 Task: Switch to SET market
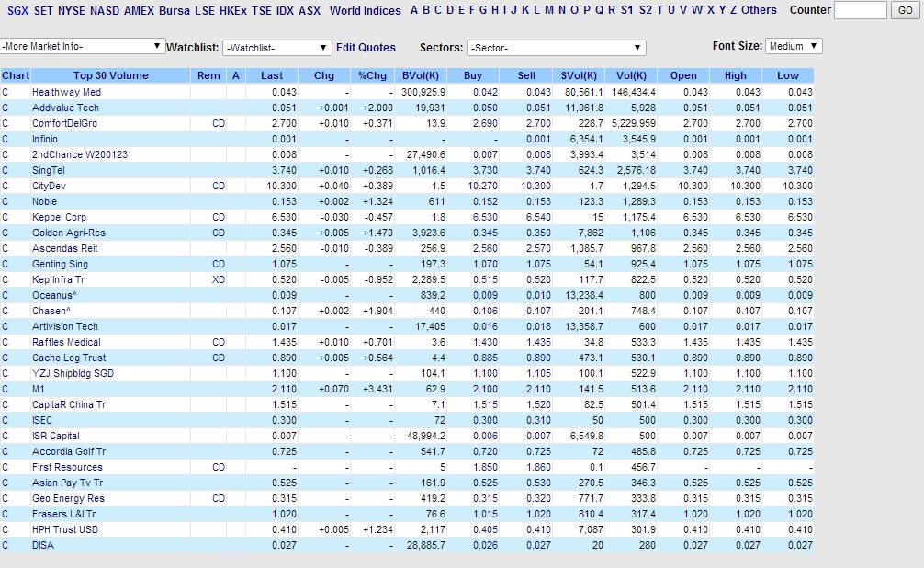[43, 11]
